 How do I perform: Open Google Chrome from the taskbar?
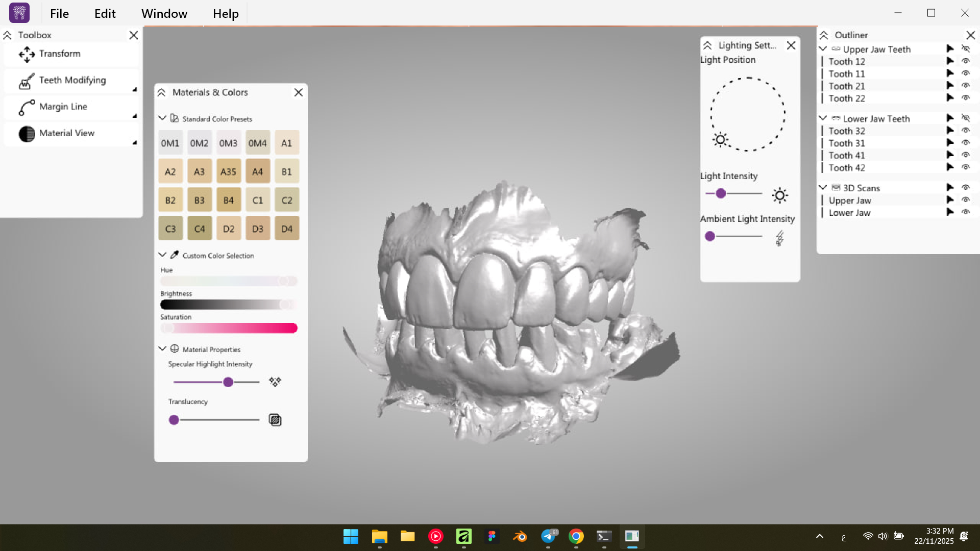coord(576,537)
